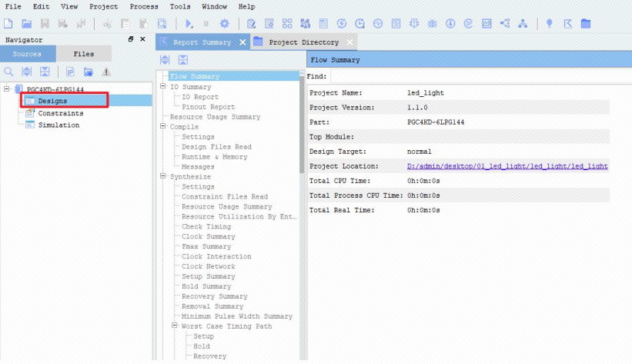Click collapse-all icon above report tree

(x=183, y=60)
